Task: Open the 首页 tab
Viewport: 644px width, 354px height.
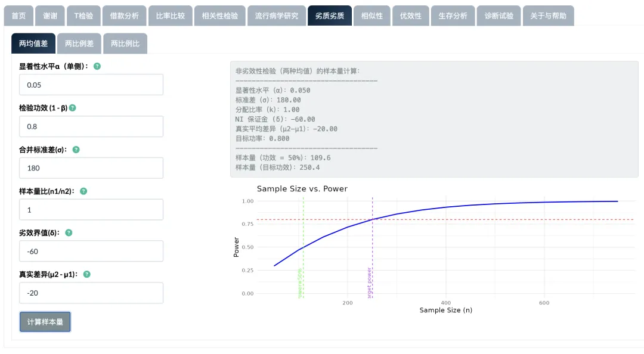Action: click(x=18, y=15)
